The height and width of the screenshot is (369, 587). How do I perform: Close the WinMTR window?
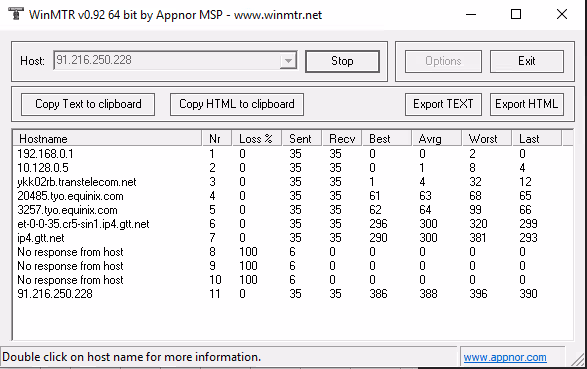[x=562, y=15]
